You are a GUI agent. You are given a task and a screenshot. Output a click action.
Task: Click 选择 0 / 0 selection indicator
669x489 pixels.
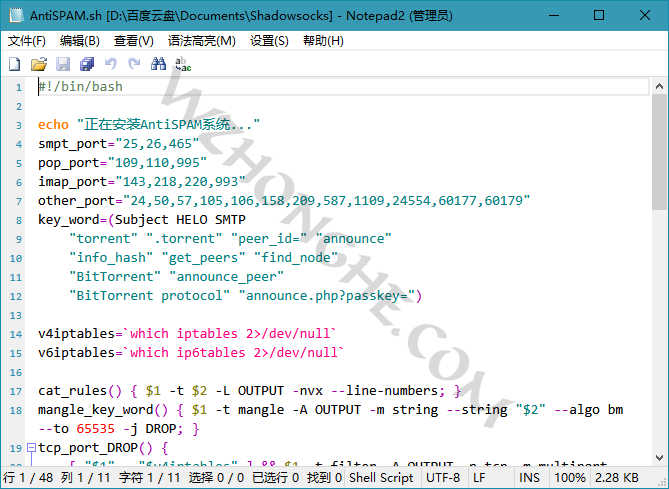(216, 477)
